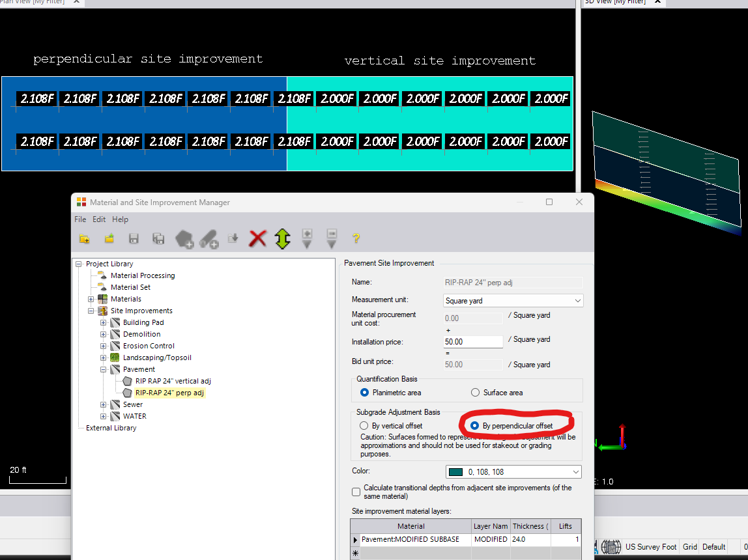The image size is (748, 560).
Task: Select RIP RAP 24" vertical adj item
Action: coord(173,381)
